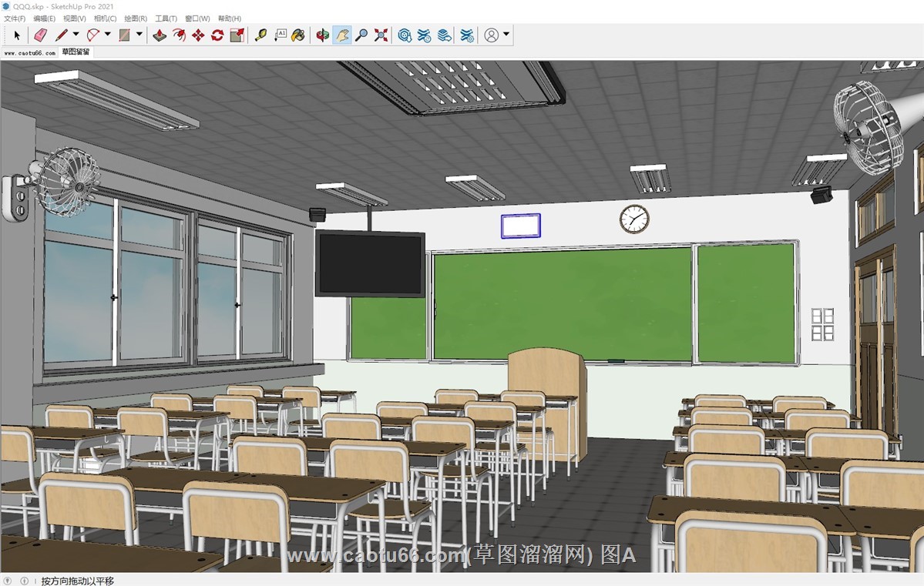Open the 窗口(W) menu
The image size is (924, 586).
coord(197,18)
